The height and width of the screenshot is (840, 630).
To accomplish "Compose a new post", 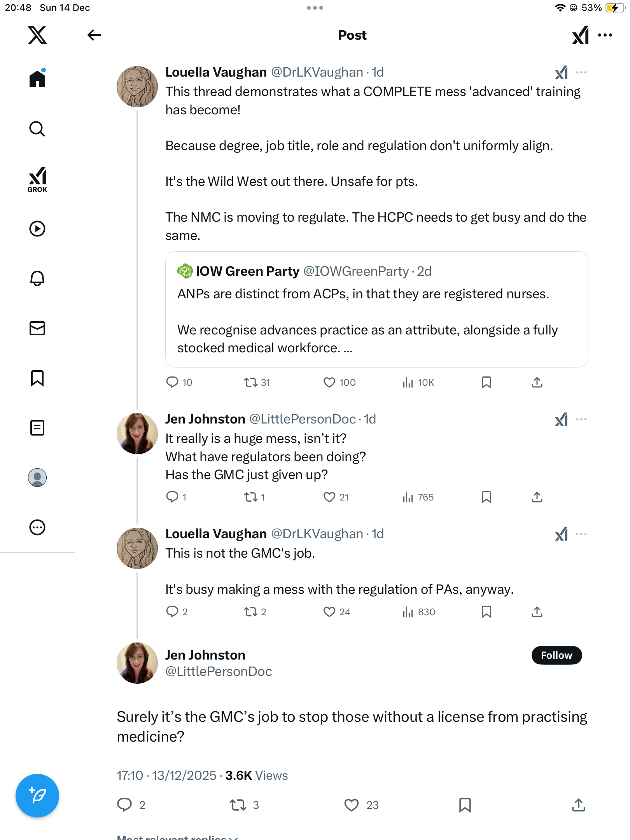I will [37, 796].
